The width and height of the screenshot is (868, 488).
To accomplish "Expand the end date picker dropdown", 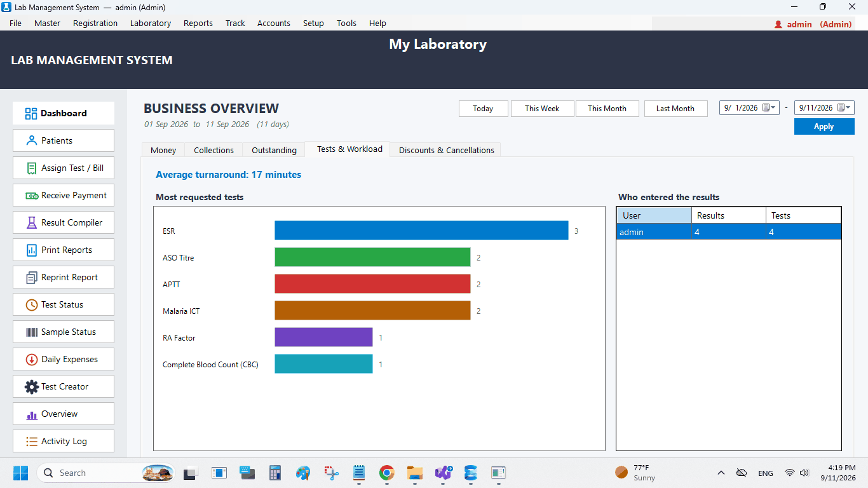I will coord(848,108).
